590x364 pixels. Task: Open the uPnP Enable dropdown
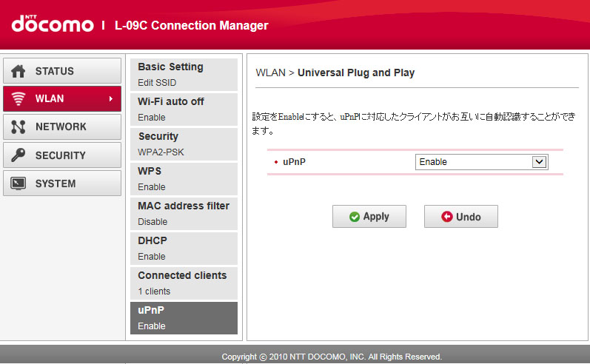click(480, 162)
